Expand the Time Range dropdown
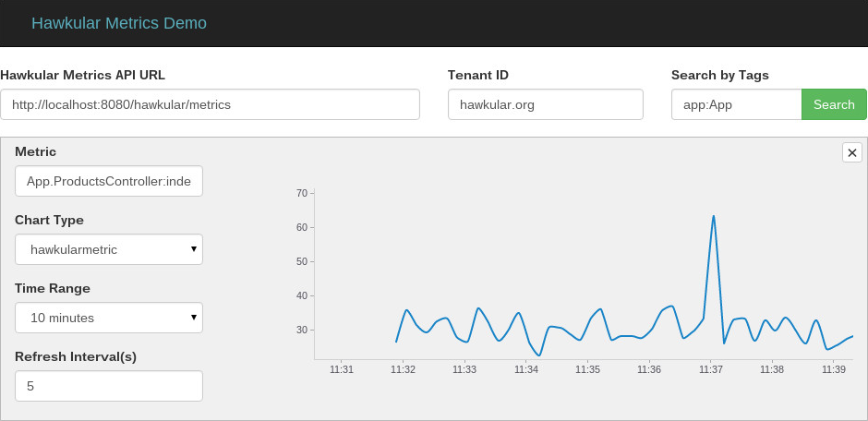This screenshot has width=868, height=421. [x=109, y=318]
